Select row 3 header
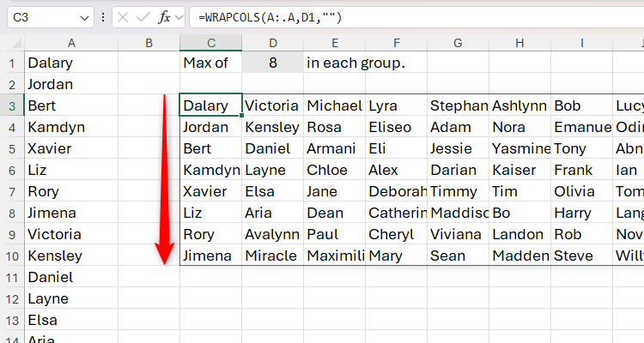The image size is (644, 343). click(12, 105)
